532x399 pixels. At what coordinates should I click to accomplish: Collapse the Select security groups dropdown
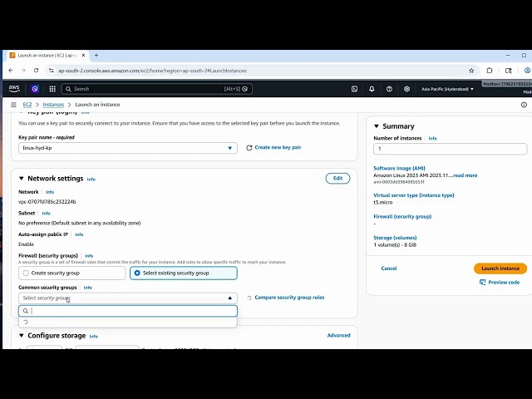[128, 298]
